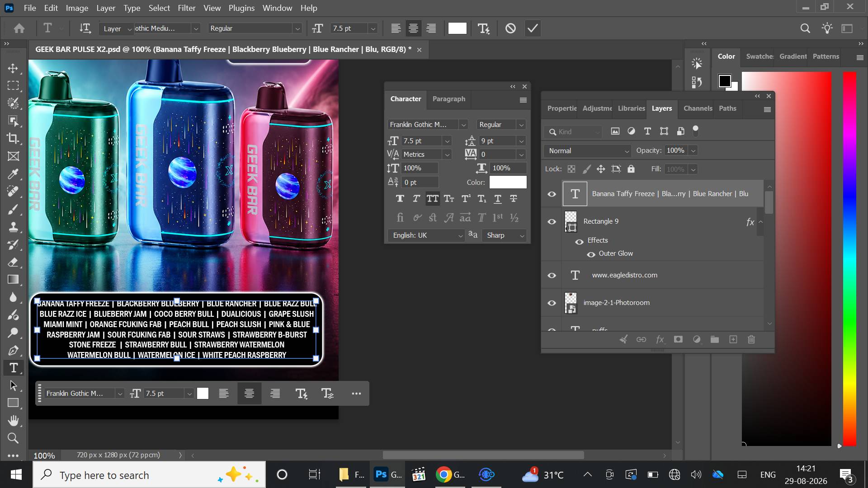This screenshot has width=868, height=488.
Task: Toggle All Caps in Character panel
Action: pos(433,198)
